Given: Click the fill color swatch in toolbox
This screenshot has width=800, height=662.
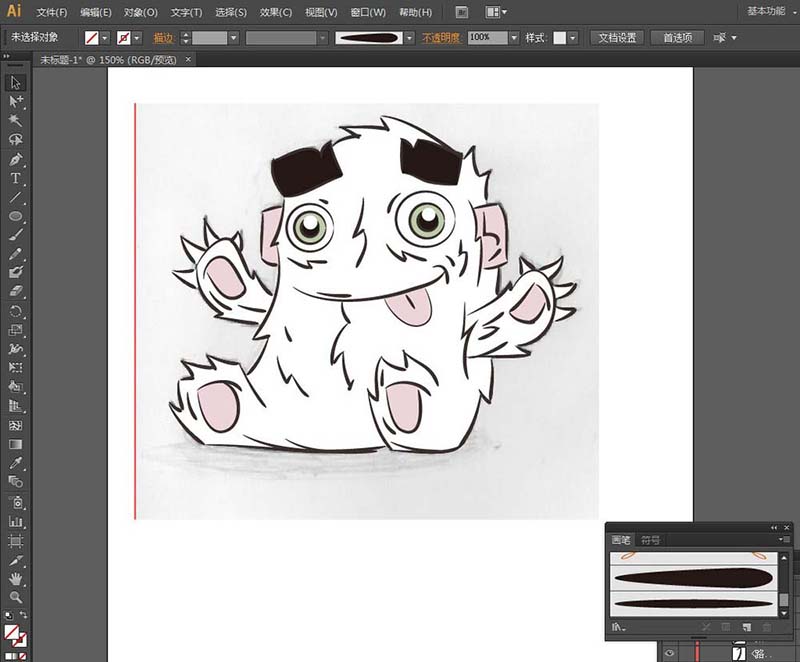Looking at the screenshot, I should pos(11,632).
